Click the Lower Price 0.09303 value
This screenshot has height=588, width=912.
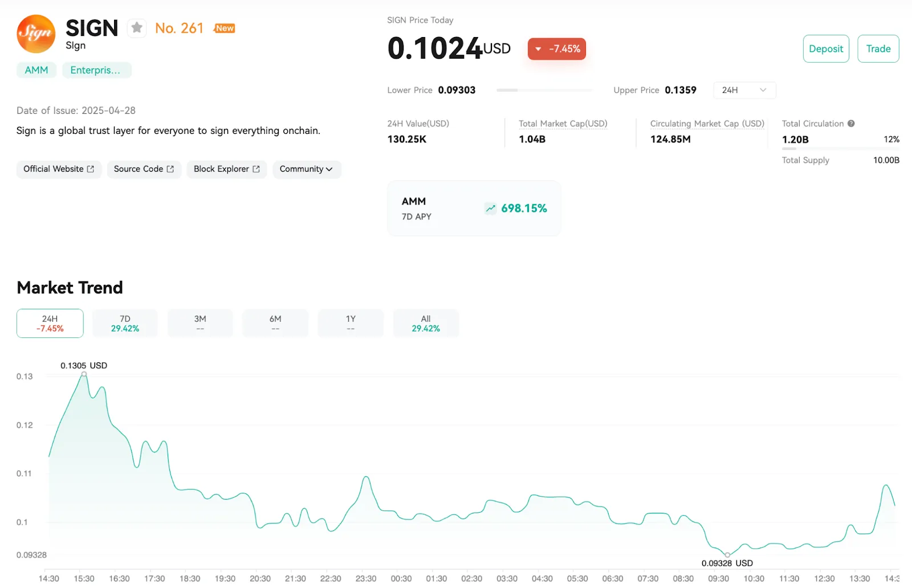point(457,90)
